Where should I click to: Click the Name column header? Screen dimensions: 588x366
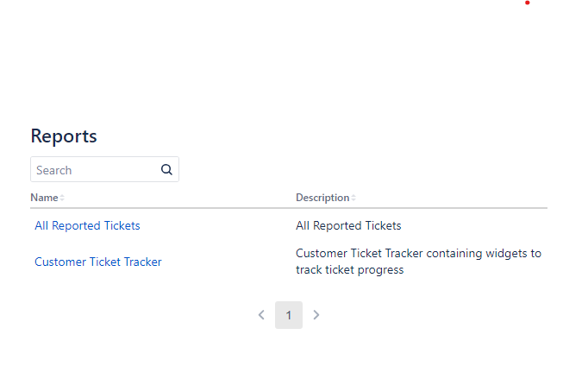pyautogui.click(x=44, y=198)
